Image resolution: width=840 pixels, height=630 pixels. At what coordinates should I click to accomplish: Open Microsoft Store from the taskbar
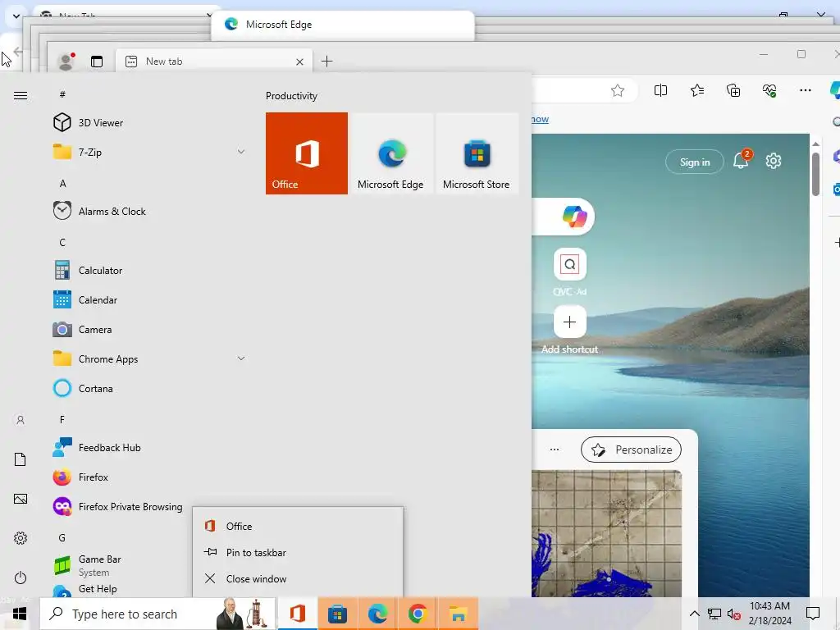(x=337, y=614)
